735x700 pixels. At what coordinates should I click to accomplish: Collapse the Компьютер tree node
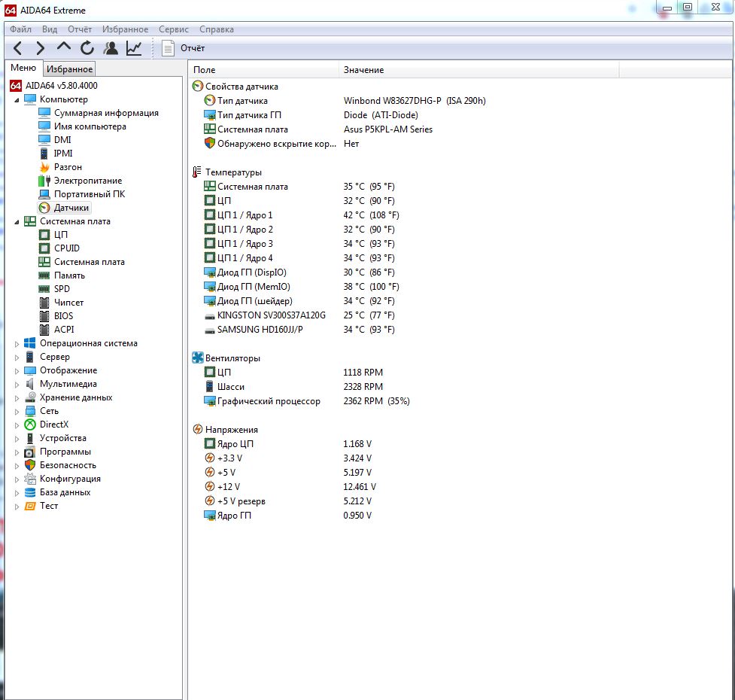pos(17,100)
